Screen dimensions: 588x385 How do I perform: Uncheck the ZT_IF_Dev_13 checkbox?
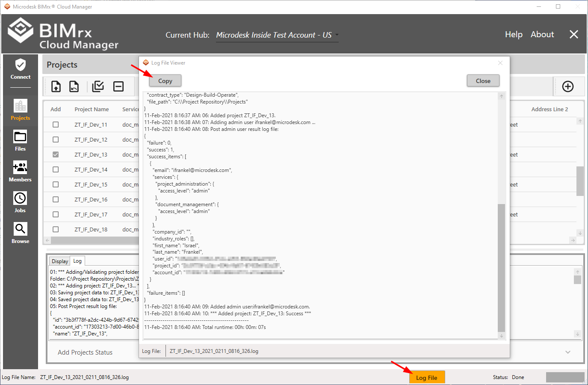point(56,154)
